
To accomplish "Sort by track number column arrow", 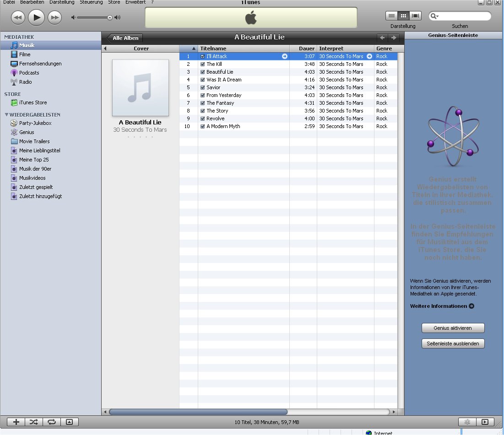I will pos(194,48).
